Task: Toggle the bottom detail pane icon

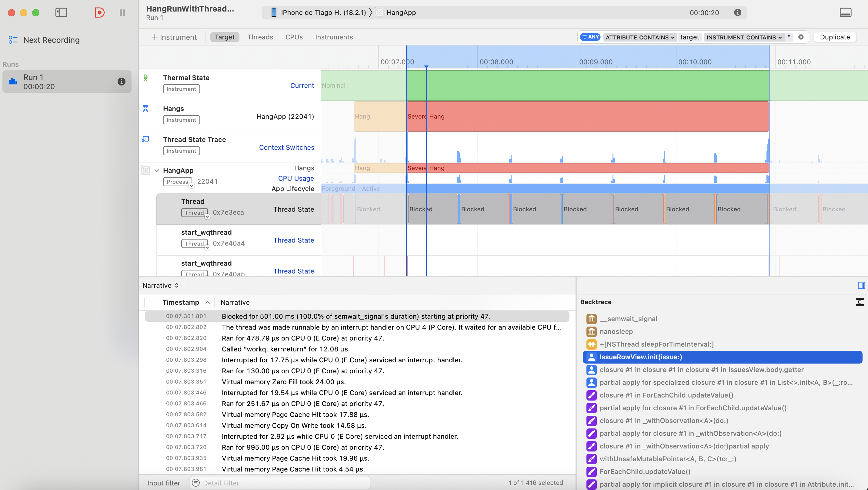Action: point(845,12)
